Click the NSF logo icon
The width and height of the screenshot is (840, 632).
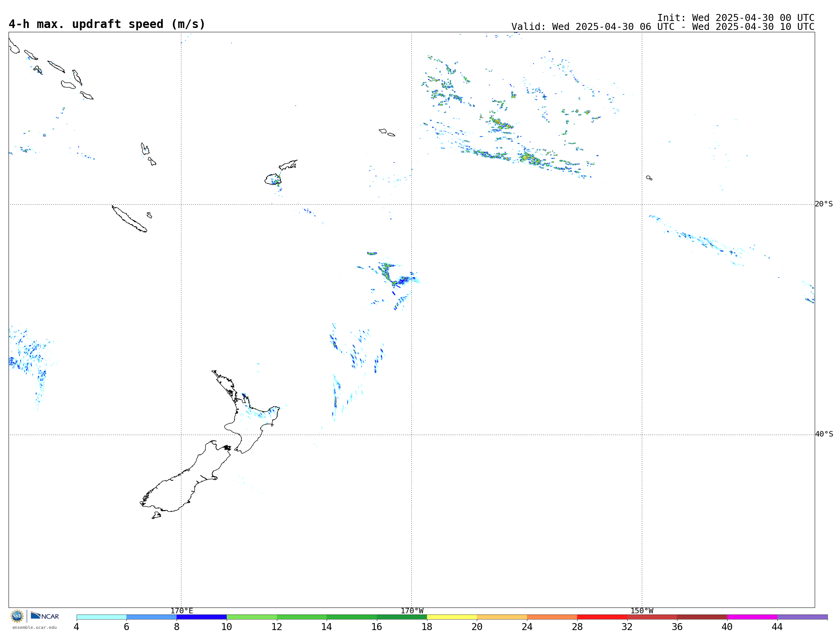(x=17, y=616)
